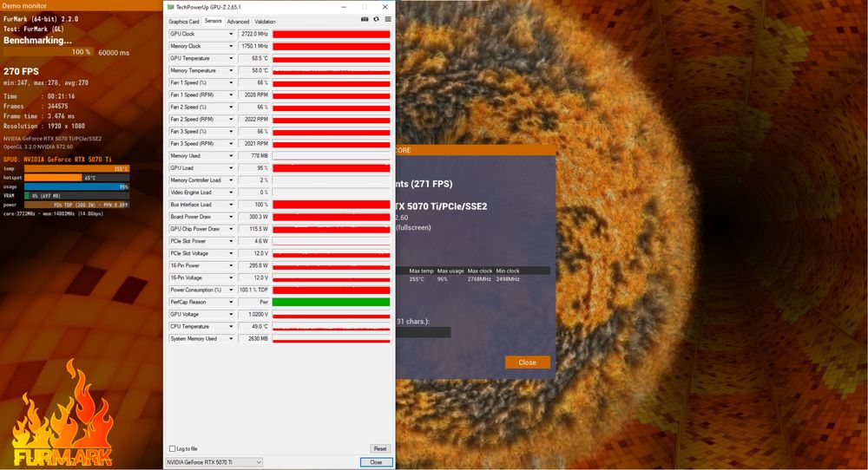Expand the GPU Temperature sensor dropdown
The image size is (868, 470).
pyautogui.click(x=231, y=58)
